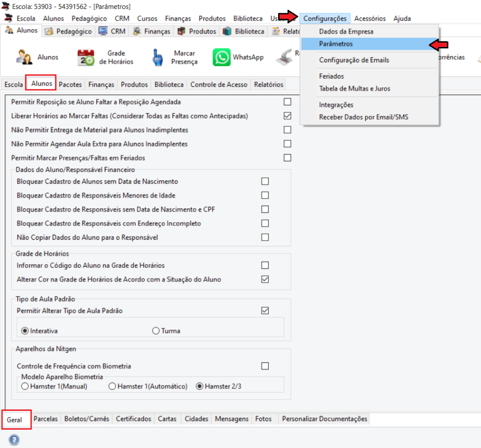The image size is (481, 448).
Task: Open the Grade de Horários calendar icon
Action: point(85,57)
